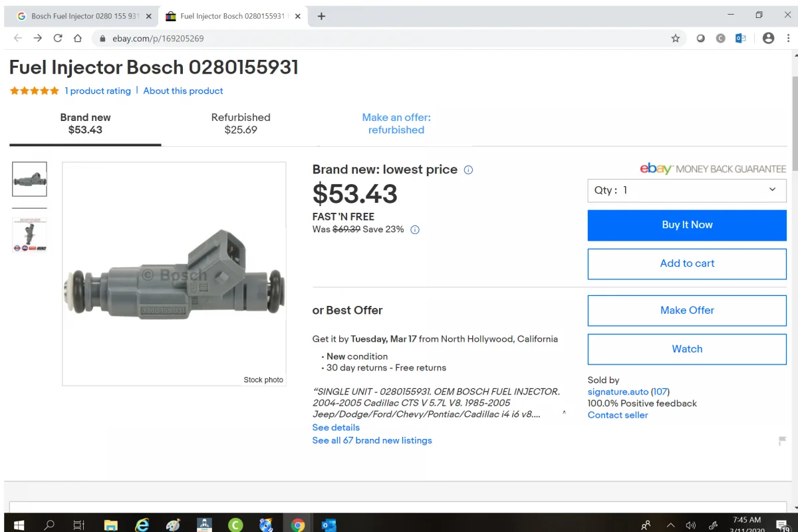
Task: Open the Qty quantity dropdown
Action: click(687, 190)
